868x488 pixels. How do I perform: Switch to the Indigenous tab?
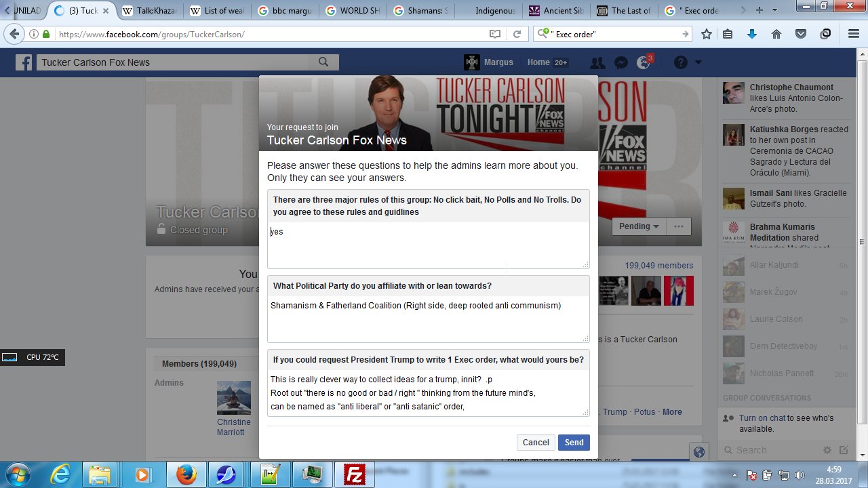(489, 10)
